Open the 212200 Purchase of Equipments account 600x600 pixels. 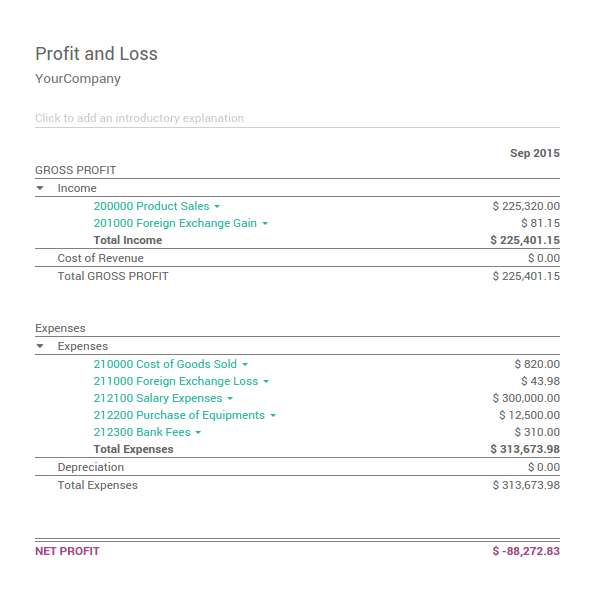tap(179, 415)
